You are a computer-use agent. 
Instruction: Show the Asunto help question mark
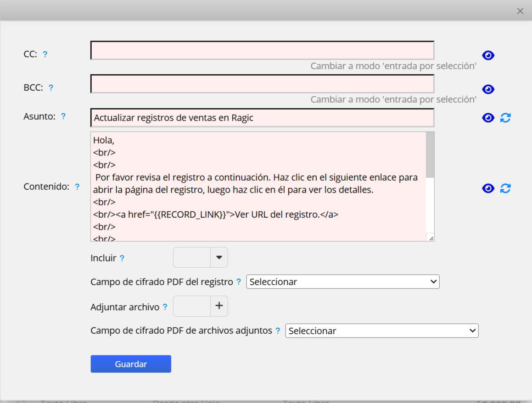pyautogui.click(x=63, y=116)
